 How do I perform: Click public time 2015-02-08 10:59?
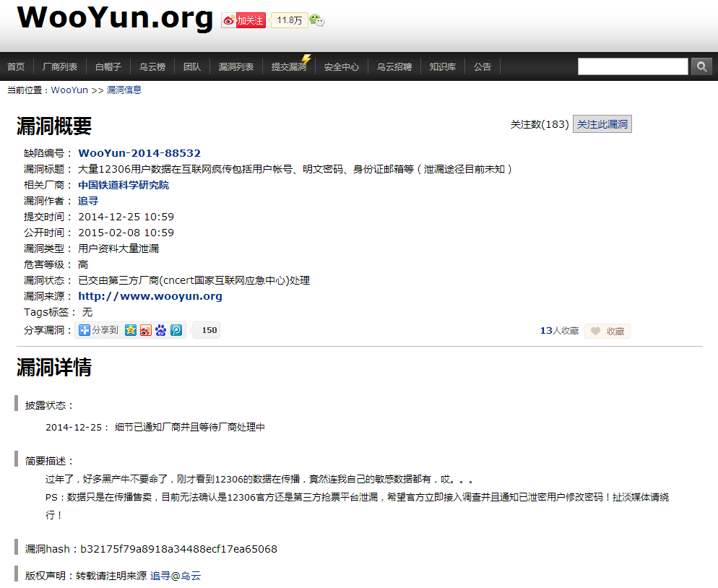click(x=126, y=233)
